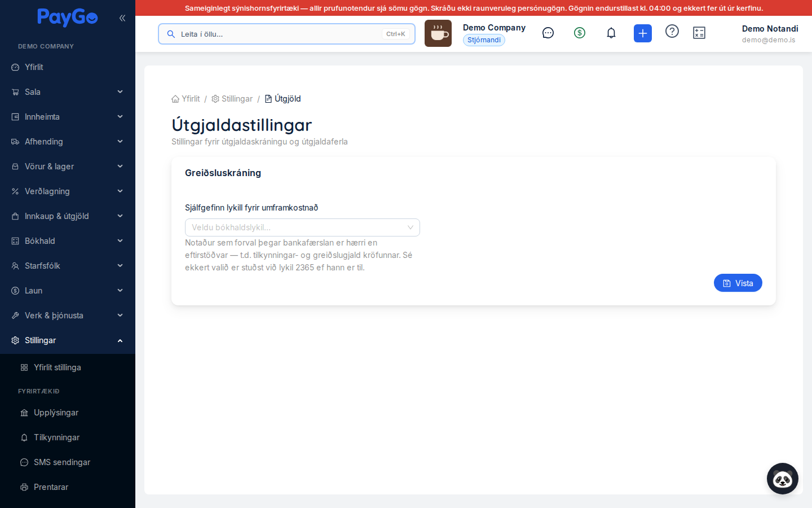This screenshot has width=812, height=508.
Task: Focus the Leita í öllu search field
Action: 286,34
